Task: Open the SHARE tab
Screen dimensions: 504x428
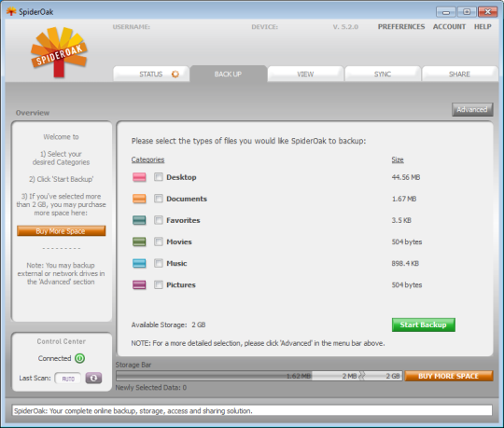Action: pyautogui.click(x=459, y=75)
